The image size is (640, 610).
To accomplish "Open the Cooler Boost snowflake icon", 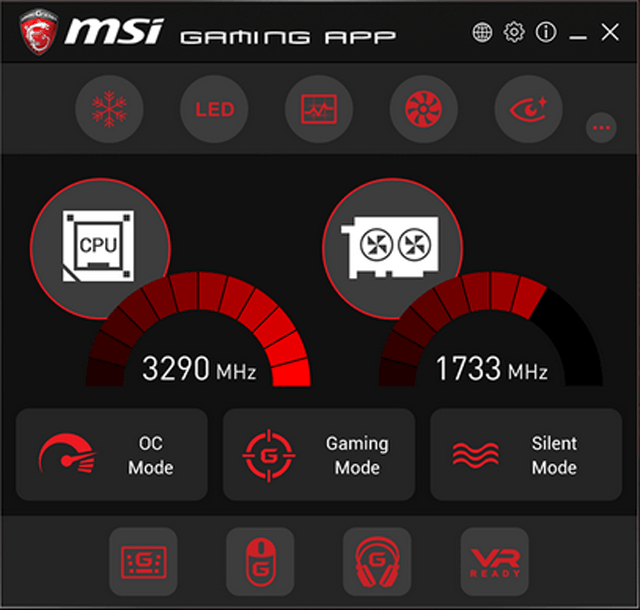I will 109,109.
